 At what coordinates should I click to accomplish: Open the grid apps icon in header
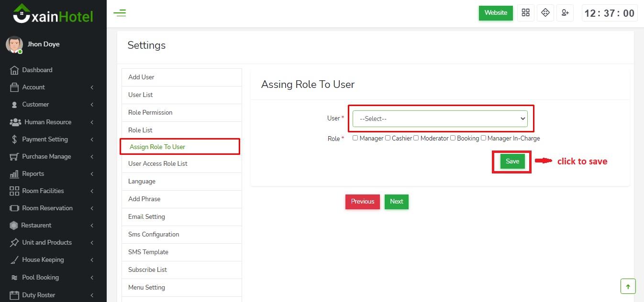pos(526,13)
